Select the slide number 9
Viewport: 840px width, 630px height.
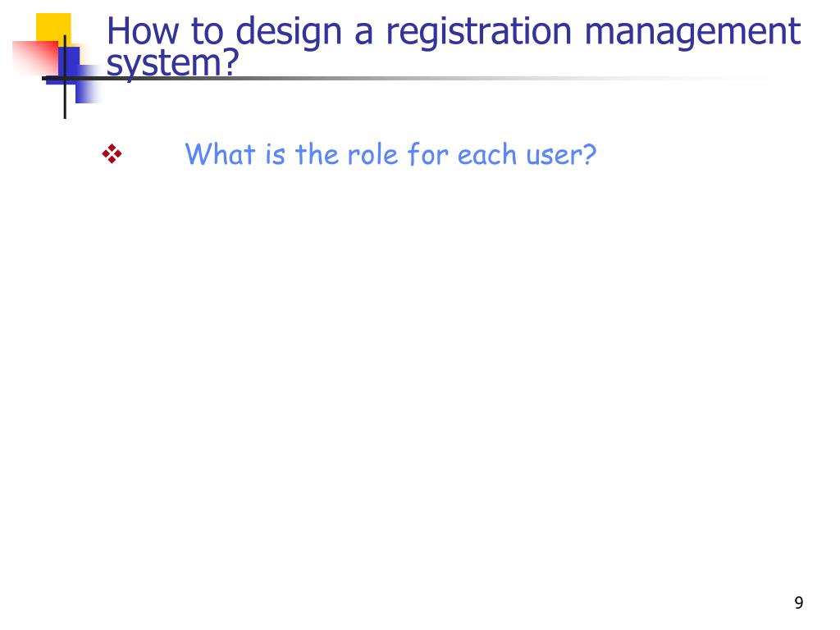pyautogui.click(x=799, y=603)
